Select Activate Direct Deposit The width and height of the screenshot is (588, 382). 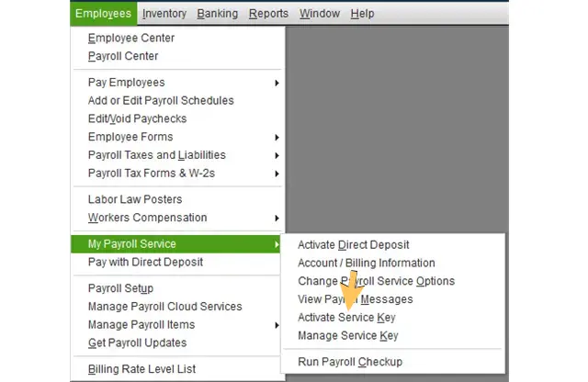(x=354, y=245)
